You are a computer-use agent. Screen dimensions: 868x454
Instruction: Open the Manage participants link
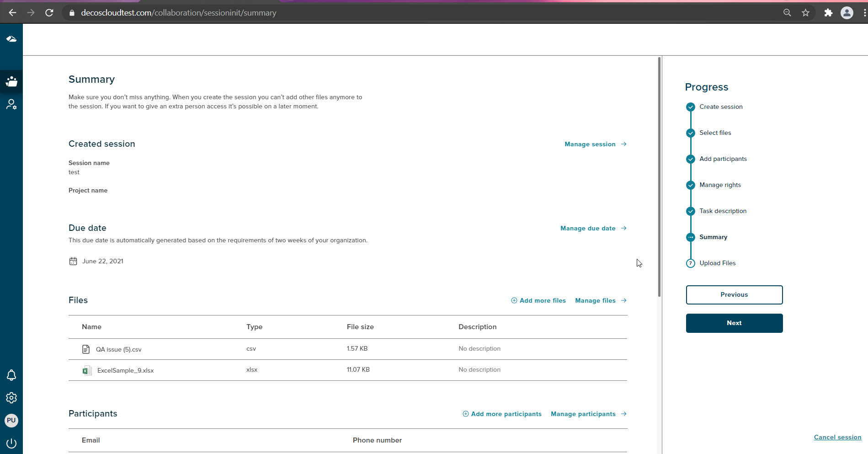[583, 414]
